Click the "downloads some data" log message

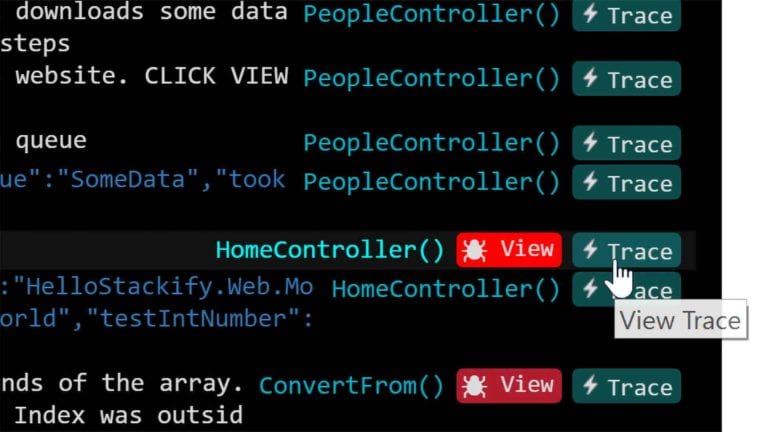pyautogui.click(x=151, y=12)
